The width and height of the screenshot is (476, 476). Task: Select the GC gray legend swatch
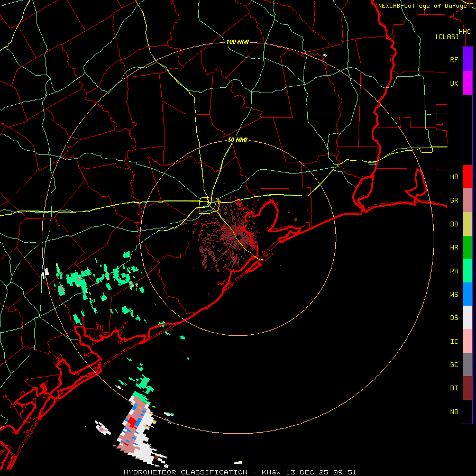tap(467, 364)
